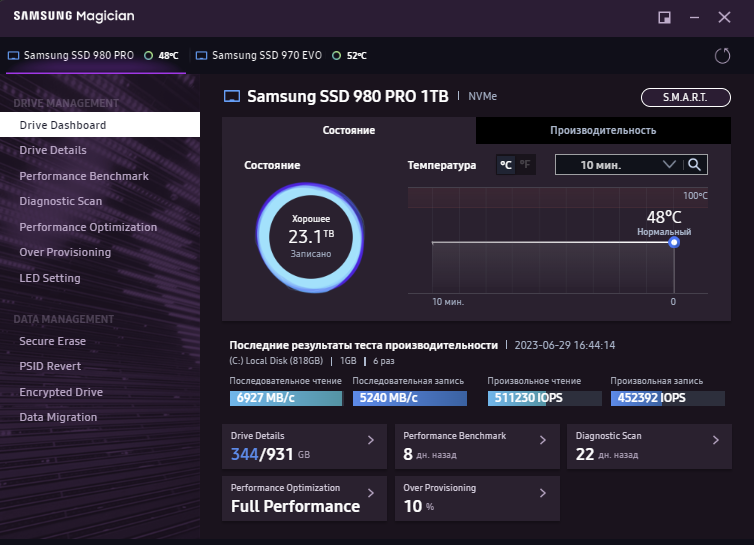Click the 6 раз run count text
Screen dimensions: 754x545
384,361
